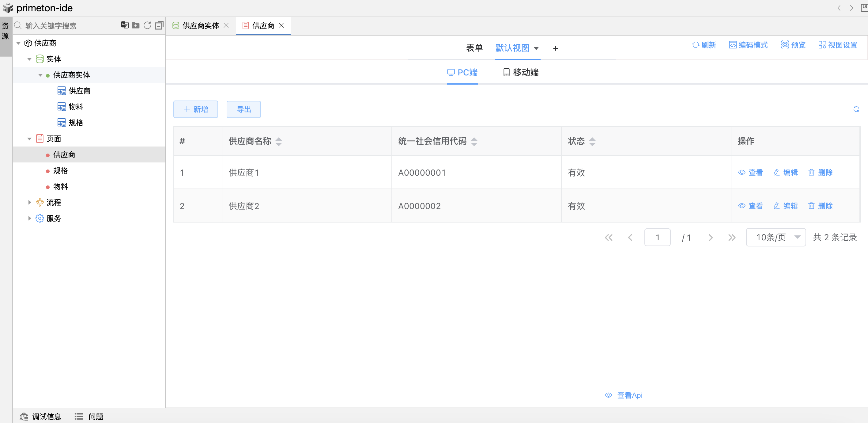Sort the table by 供应商名称 column
The height and width of the screenshot is (423, 868).
click(278, 141)
